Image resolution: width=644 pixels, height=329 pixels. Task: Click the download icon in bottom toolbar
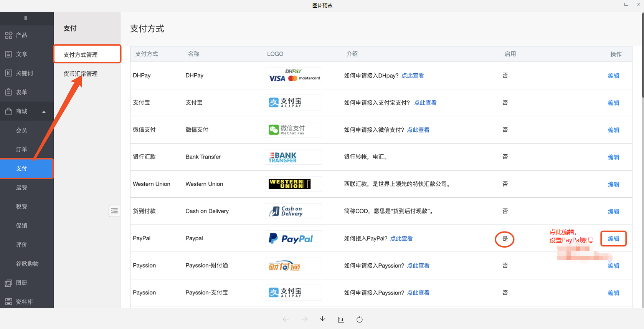(323, 319)
